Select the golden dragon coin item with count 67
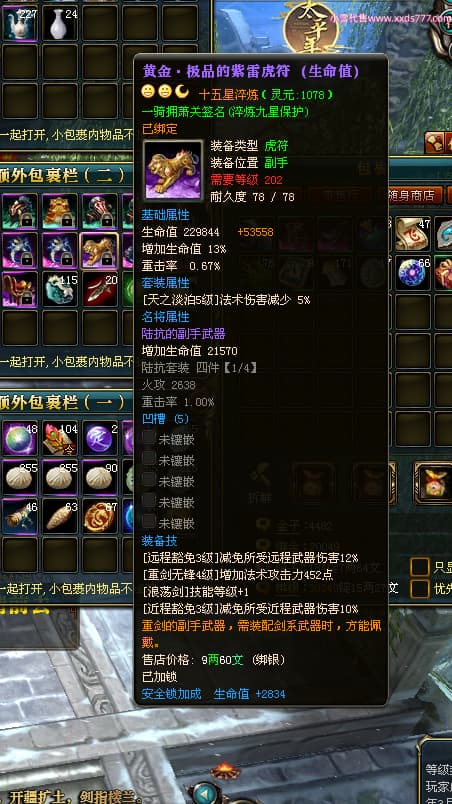The width and height of the screenshot is (452, 804). 100,516
